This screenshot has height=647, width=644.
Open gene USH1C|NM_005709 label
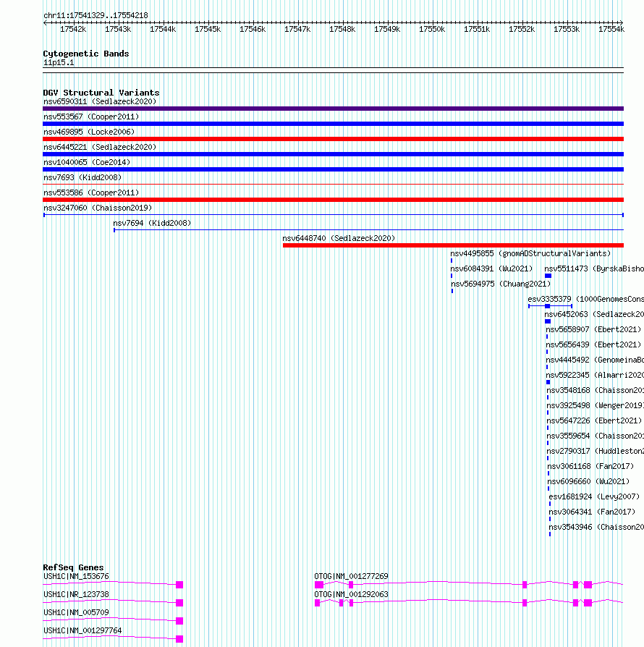[76, 613]
